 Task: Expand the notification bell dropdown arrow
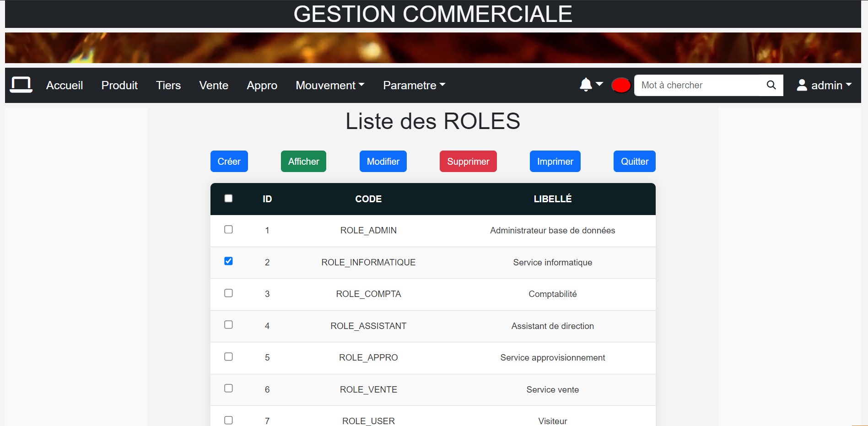click(x=599, y=84)
